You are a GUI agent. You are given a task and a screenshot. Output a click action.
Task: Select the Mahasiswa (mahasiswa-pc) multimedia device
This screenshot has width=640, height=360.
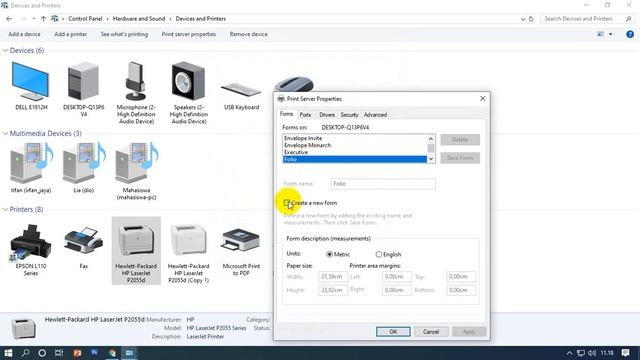tap(136, 171)
